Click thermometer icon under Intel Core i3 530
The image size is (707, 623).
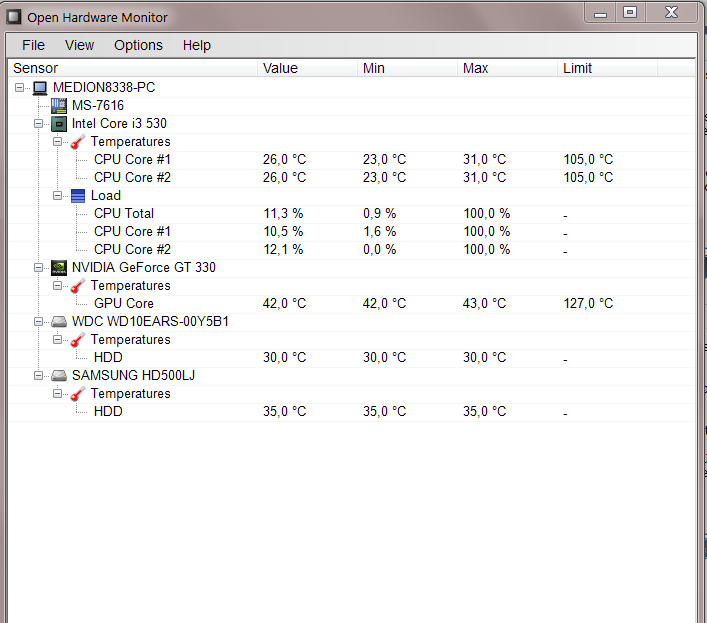tap(78, 142)
